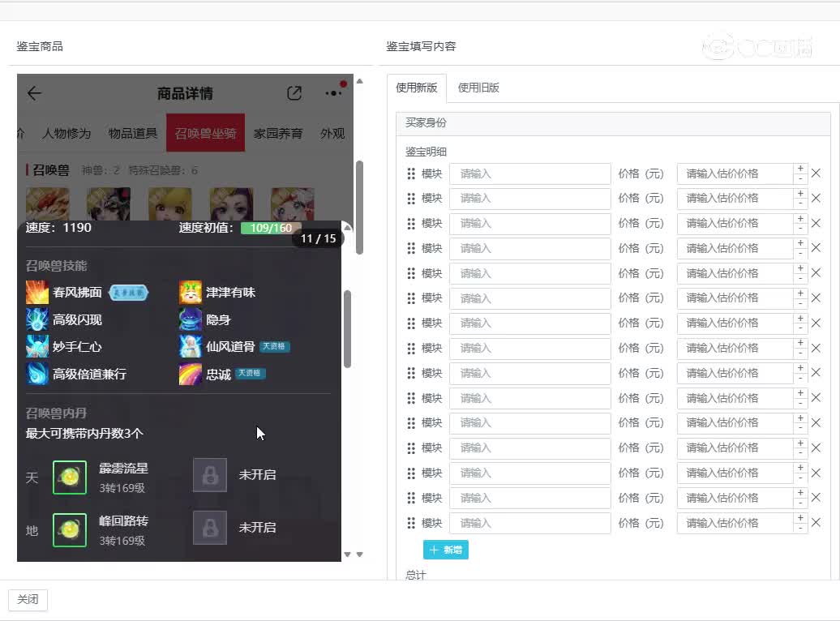Open the 家园养育 tab

point(278,134)
